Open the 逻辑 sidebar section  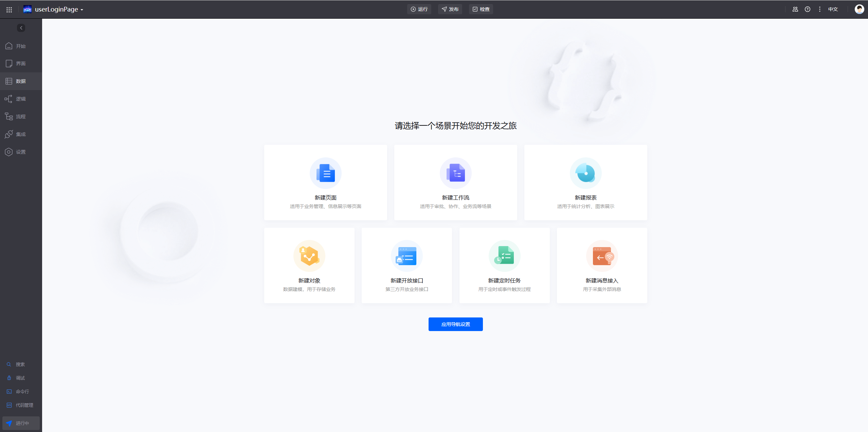[21, 99]
